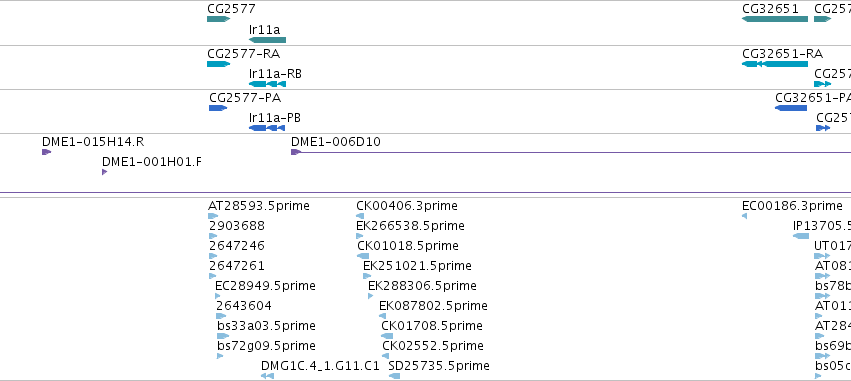The image size is (851, 381).
Task: Click the bs33a03.5prime EST glyph
Action: click(x=223, y=336)
